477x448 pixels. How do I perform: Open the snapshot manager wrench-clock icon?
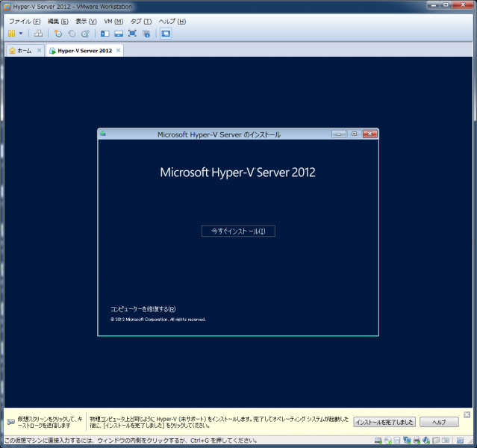[86, 34]
